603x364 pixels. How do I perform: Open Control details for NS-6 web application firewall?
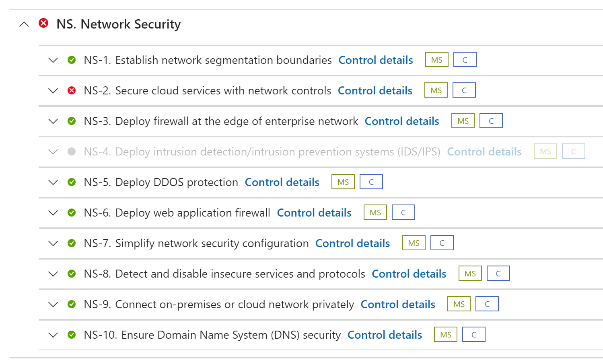pyautogui.click(x=314, y=213)
